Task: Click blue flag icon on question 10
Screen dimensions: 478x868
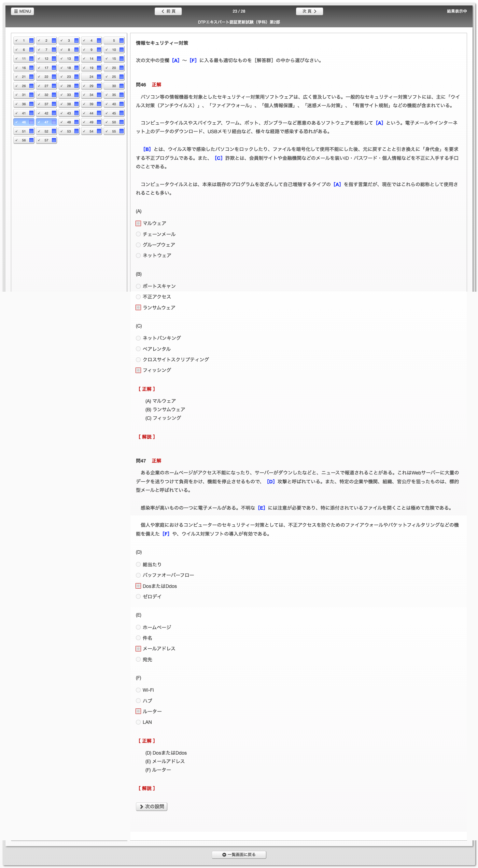Action: click(x=122, y=50)
